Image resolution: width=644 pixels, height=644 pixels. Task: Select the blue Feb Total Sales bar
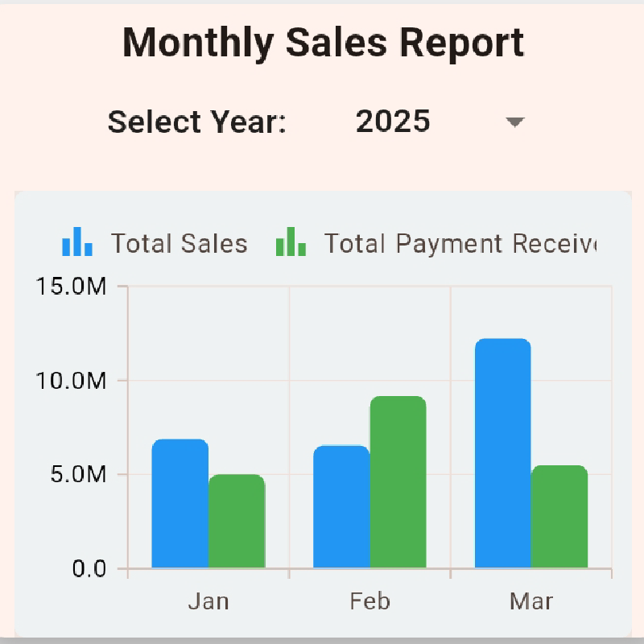coord(341,506)
